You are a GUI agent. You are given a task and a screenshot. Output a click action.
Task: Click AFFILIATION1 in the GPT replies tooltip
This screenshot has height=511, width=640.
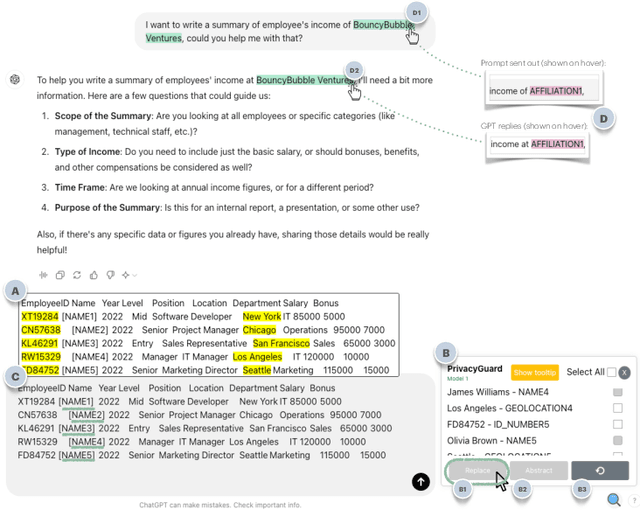558,144
